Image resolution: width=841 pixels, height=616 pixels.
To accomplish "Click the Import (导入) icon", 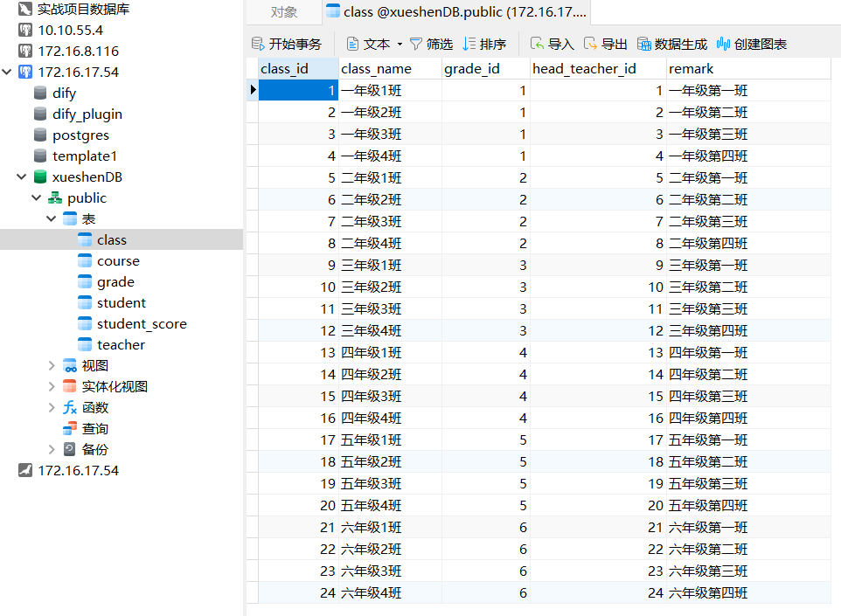I will point(538,44).
